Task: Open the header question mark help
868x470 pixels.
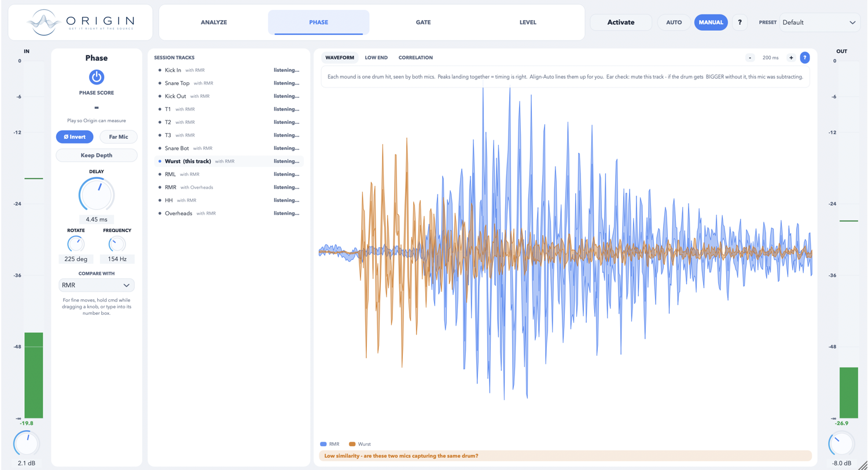Action: click(740, 23)
